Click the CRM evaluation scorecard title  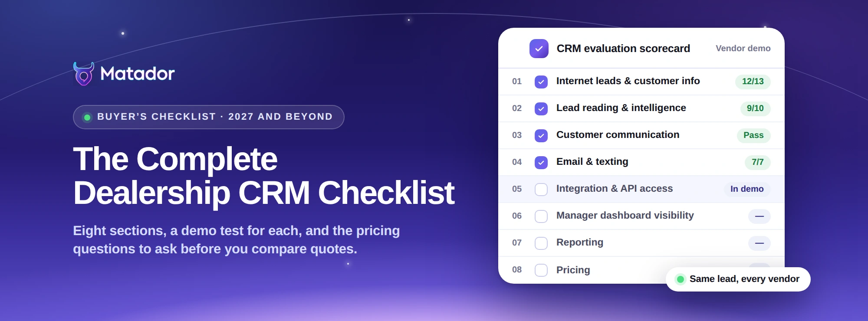point(623,49)
